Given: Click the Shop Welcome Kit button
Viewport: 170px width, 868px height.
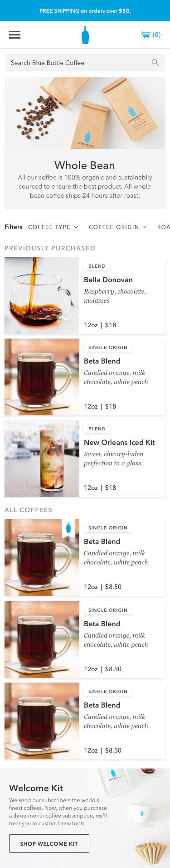Looking at the screenshot, I should point(49,843).
